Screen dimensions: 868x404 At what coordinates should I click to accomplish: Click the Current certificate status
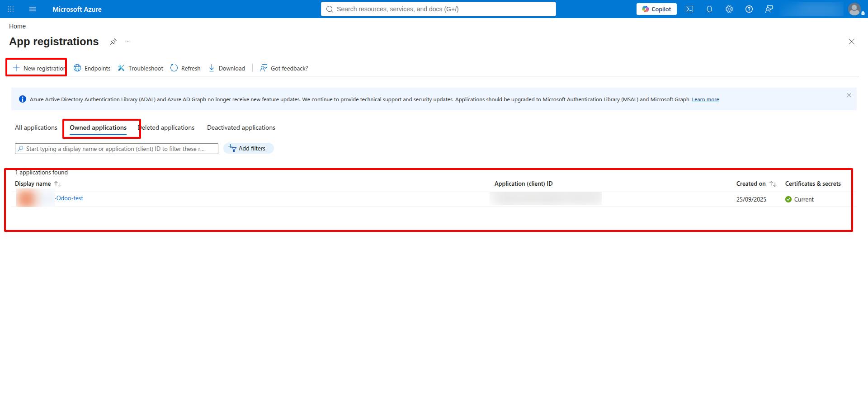pos(804,199)
